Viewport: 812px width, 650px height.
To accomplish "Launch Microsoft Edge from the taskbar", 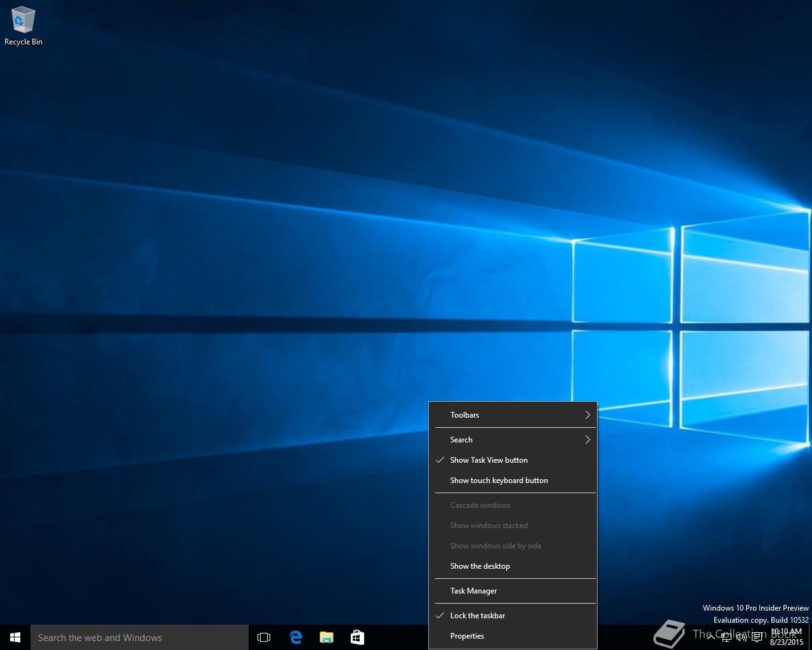I will pyautogui.click(x=296, y=637).
